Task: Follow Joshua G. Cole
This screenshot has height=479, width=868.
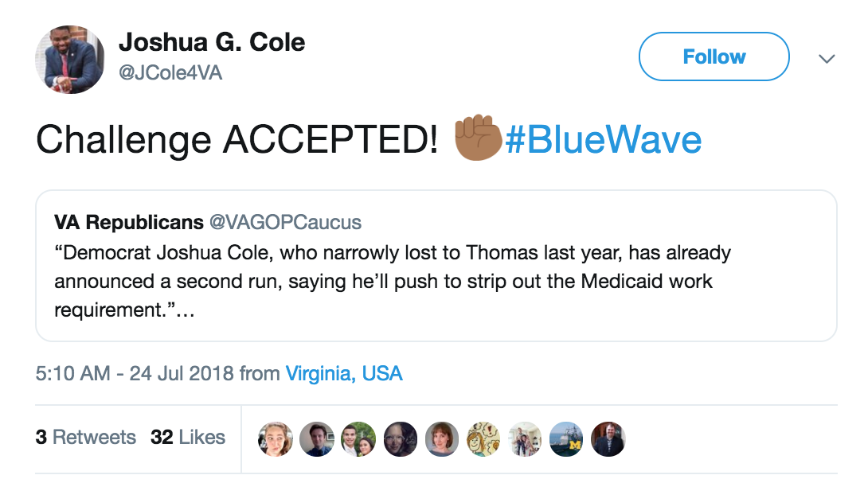Action: (714, 56)
